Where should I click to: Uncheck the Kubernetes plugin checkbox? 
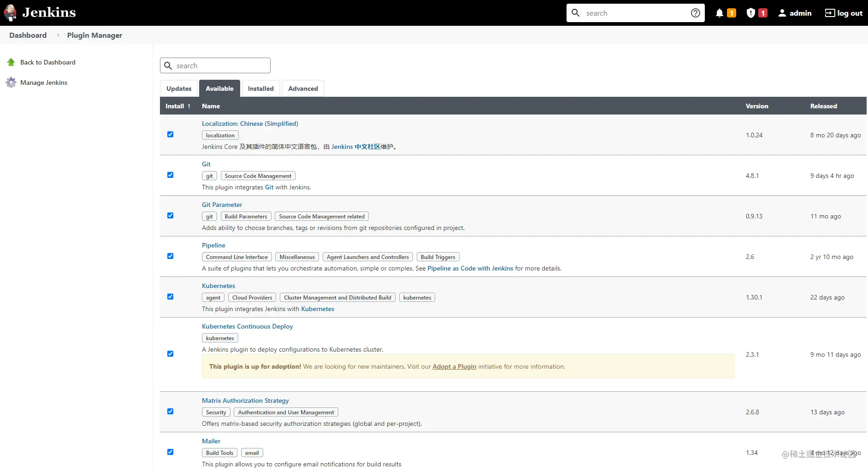pyautogui.click(x=170, y=297)
